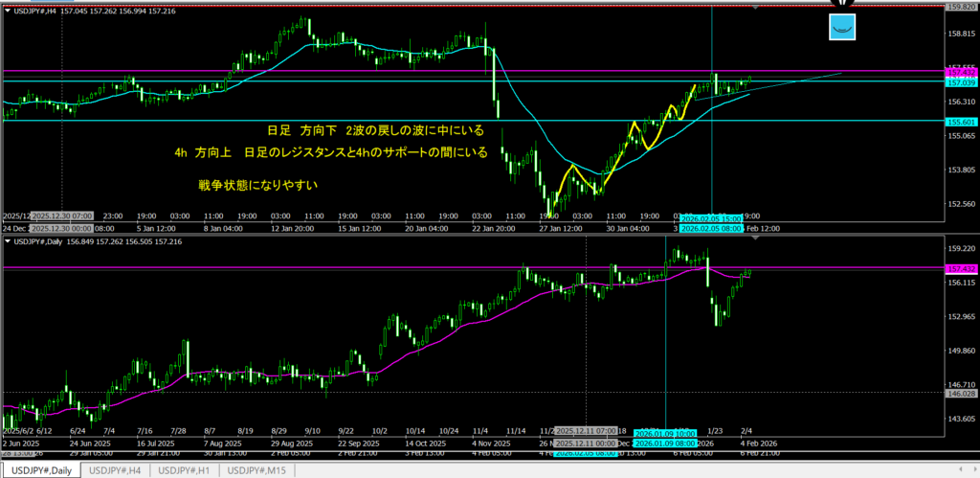980x478 pixels.
Task: Select the yellow text starting with '4h 方向上'
Action: pyautogui.click(x=330, y=152)
